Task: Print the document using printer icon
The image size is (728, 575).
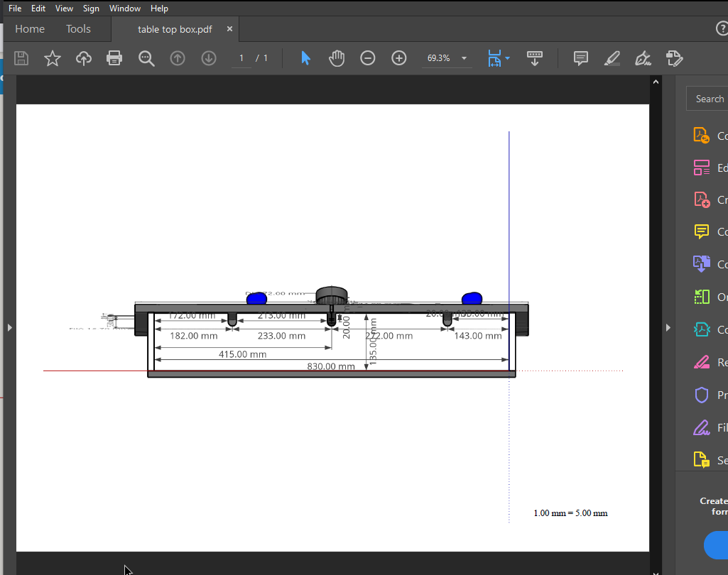Action: pyautogui.click(x=114, y=58)
